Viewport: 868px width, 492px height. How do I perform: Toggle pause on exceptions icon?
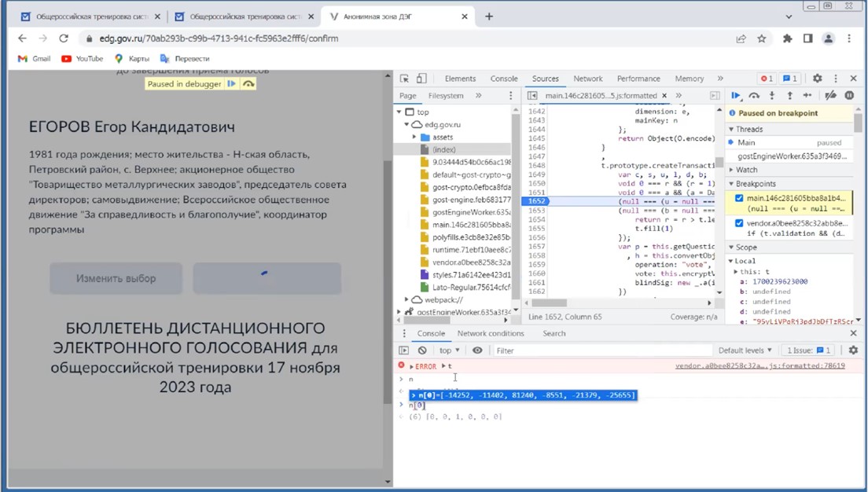[849, 96]
